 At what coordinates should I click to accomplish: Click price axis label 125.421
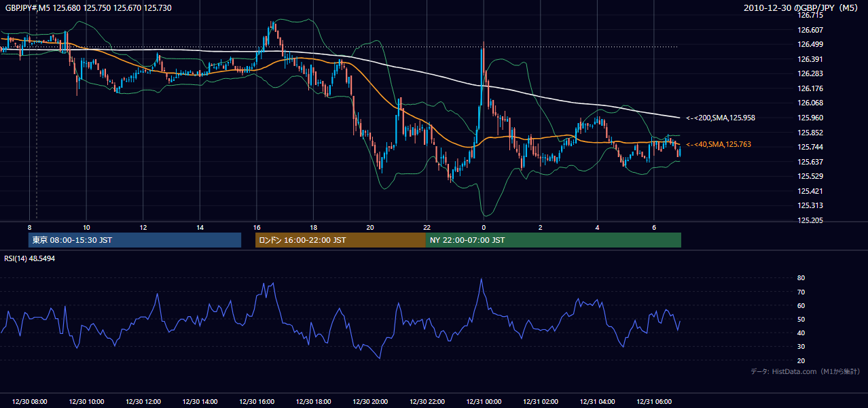point(810,191)
